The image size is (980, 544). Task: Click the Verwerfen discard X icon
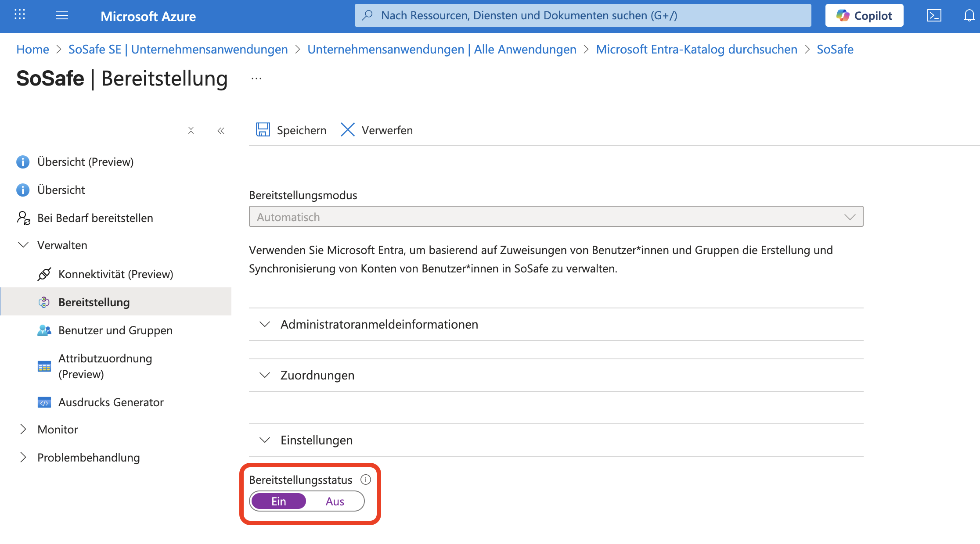(348, 130)
